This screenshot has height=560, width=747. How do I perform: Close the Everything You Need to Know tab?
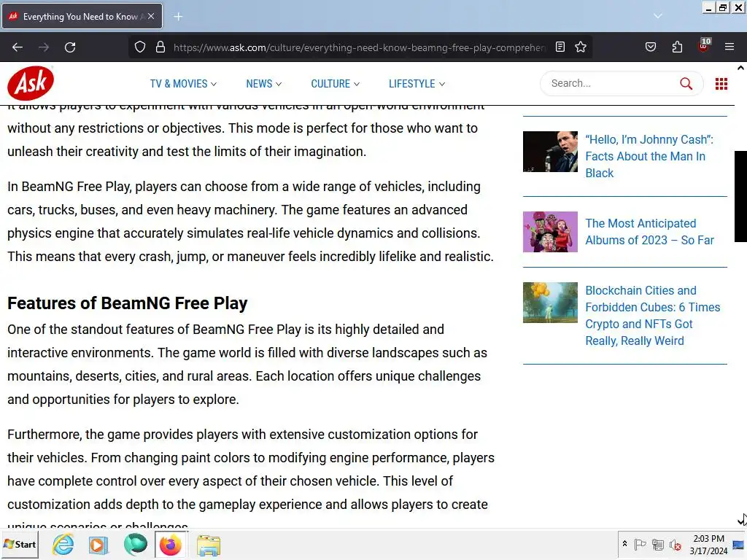click(151, 16)
